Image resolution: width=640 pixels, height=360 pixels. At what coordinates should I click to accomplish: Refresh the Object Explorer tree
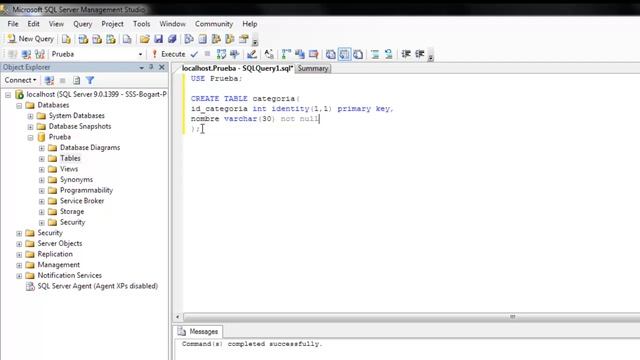coord(76,80)
